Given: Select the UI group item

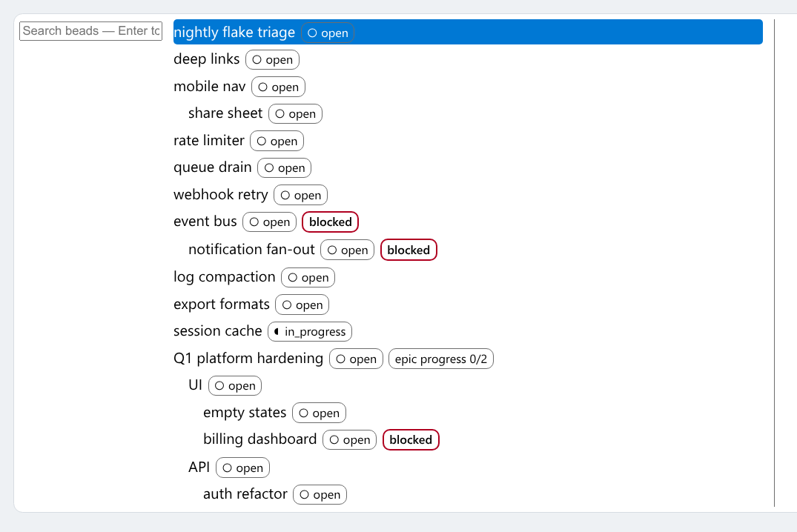Looking at the screenshot, I should click(x=475, y=385).
